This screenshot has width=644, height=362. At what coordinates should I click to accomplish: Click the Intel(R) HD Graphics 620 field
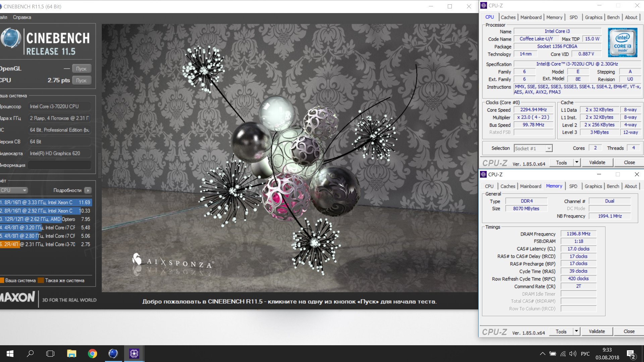point(59,154)
